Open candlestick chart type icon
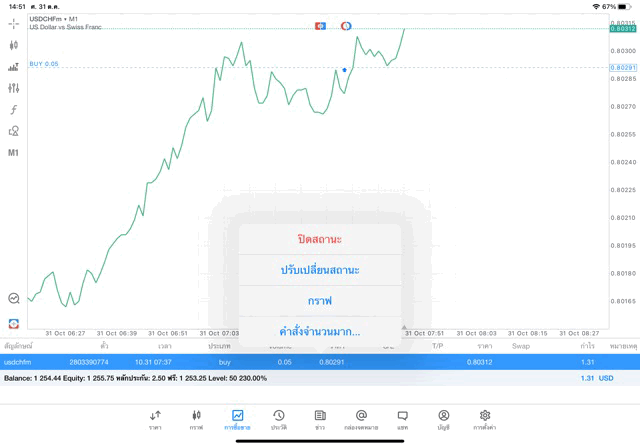The image size is (640, 447). (13, 45)
